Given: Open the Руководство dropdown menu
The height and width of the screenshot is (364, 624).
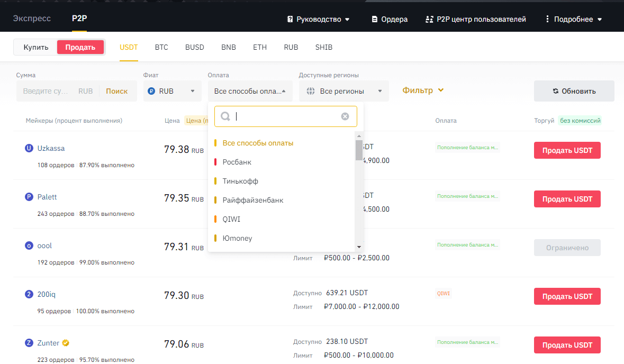Looking at the screenshot, I should 318,19.
